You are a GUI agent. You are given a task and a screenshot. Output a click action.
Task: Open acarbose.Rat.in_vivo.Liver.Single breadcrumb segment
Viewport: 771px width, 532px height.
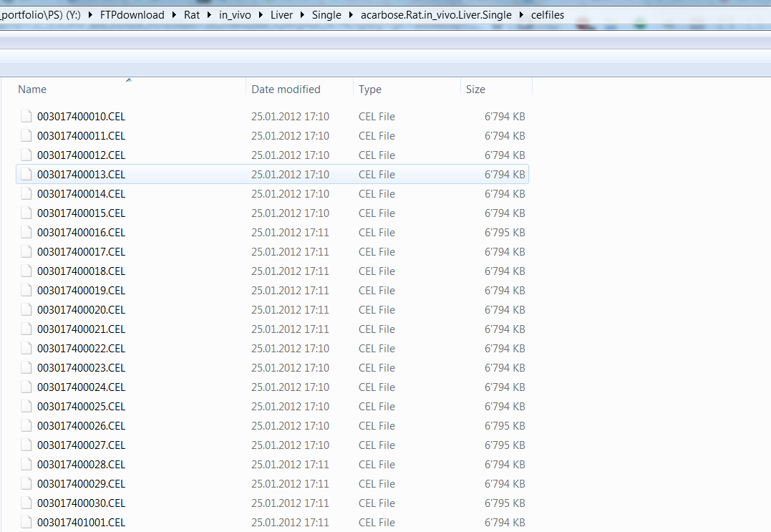tap(436, 15)
